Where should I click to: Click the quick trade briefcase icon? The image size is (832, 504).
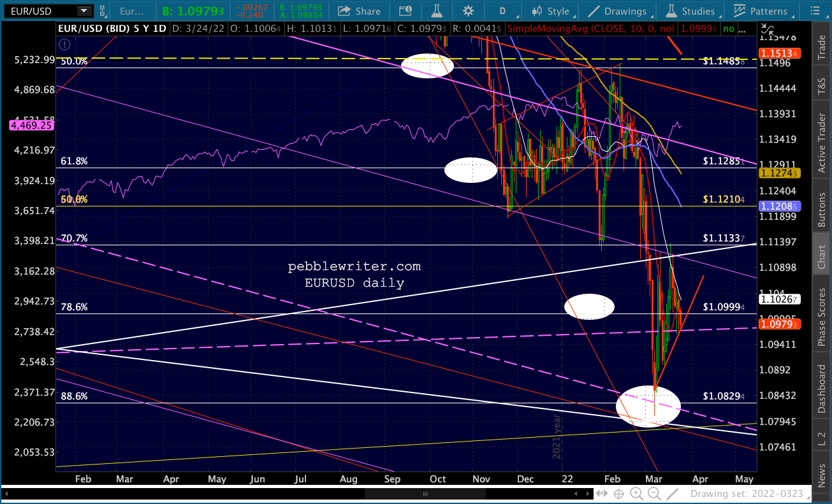tap(405, 11)
